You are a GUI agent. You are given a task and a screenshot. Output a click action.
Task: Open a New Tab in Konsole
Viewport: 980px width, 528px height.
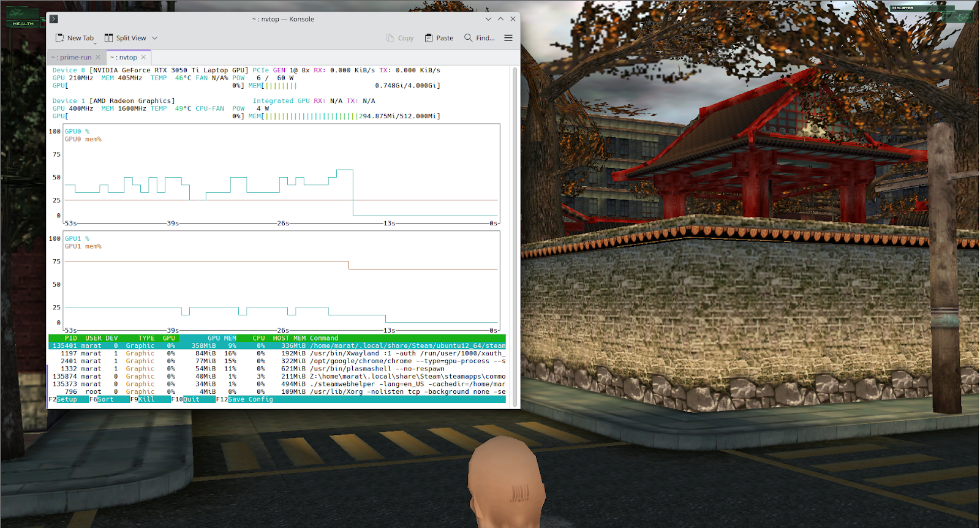75,38
